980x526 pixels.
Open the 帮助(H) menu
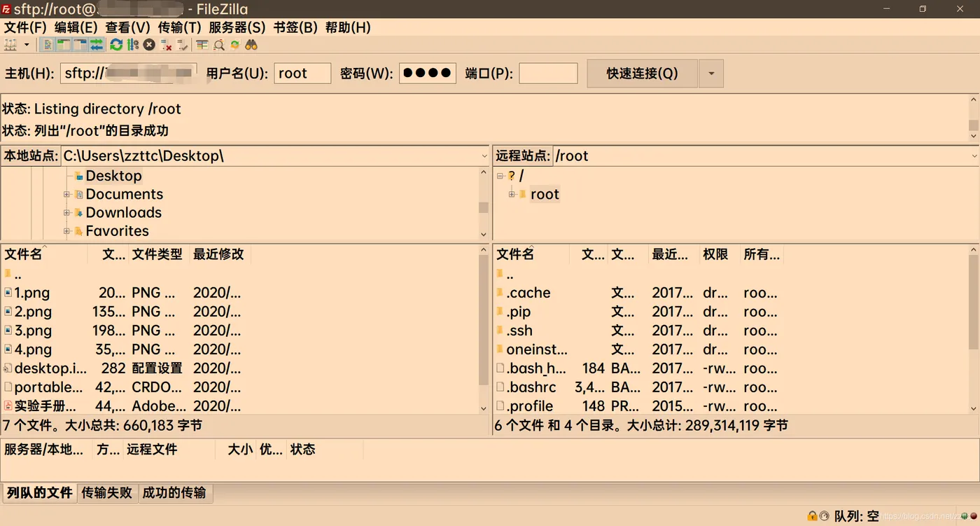(348, 27)
